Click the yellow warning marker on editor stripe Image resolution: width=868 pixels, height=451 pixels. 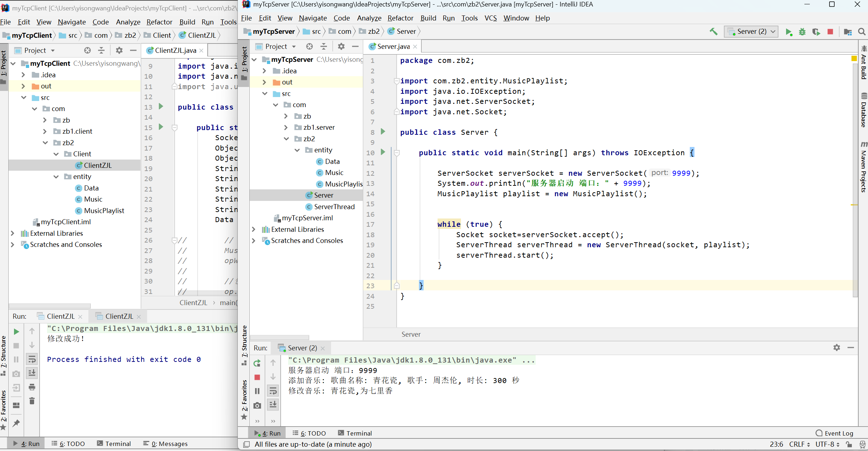point(854,58)
